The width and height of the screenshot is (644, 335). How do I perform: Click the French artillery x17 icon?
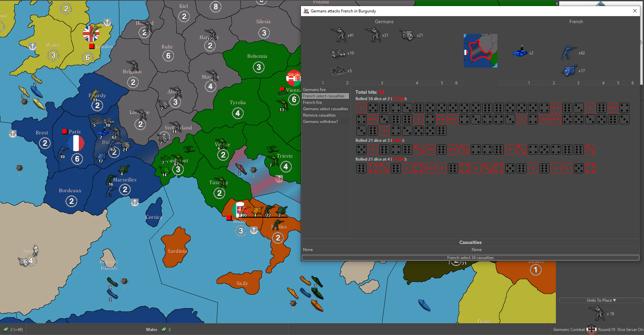(569, 71)
